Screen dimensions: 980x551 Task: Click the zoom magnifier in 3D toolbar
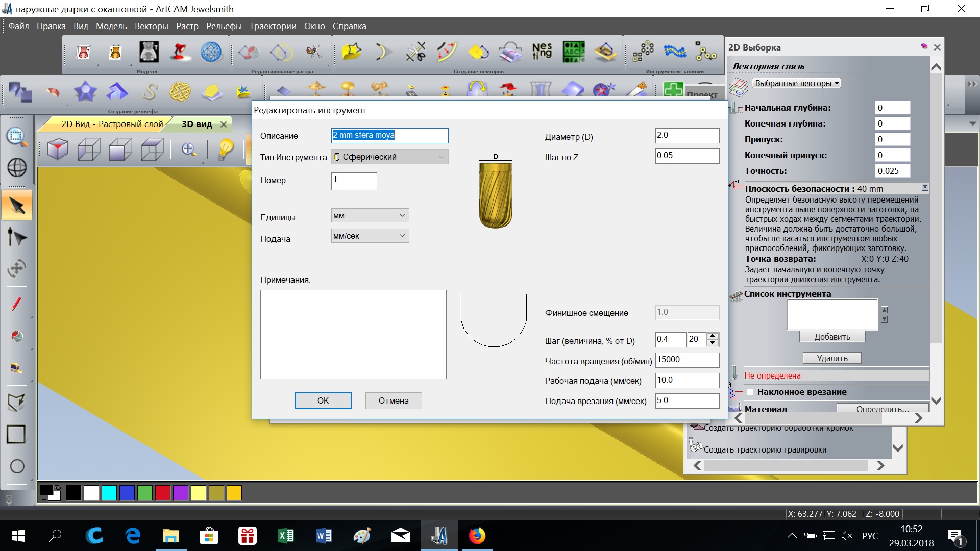coord(189,149)
